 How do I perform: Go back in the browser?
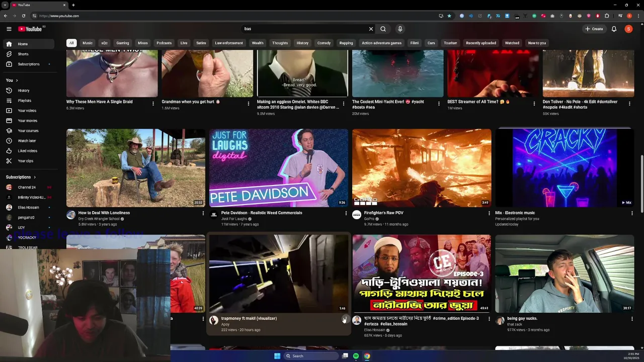[x=6, y=16]
